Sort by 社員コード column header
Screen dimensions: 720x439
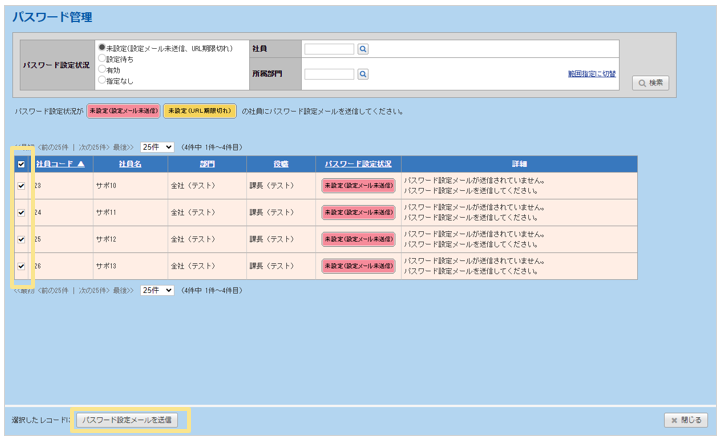pos(59,163)
